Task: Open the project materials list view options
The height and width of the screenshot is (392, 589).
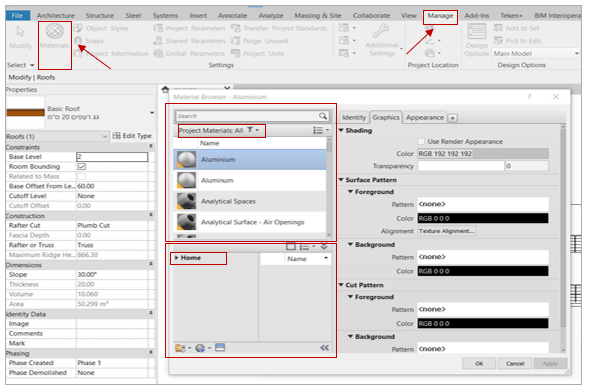Action: click(321, 130)
